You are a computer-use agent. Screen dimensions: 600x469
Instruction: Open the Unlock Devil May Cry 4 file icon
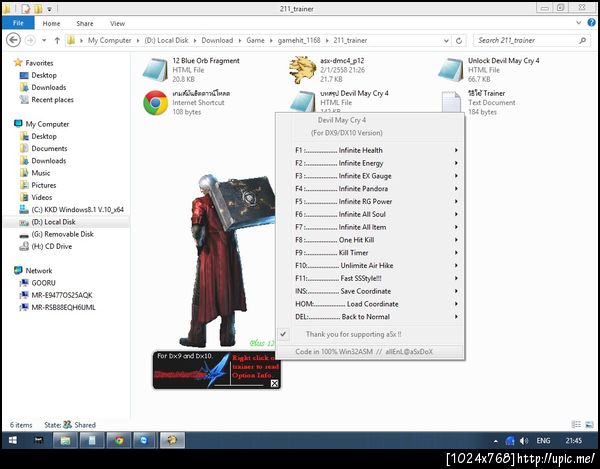[451, 70]
